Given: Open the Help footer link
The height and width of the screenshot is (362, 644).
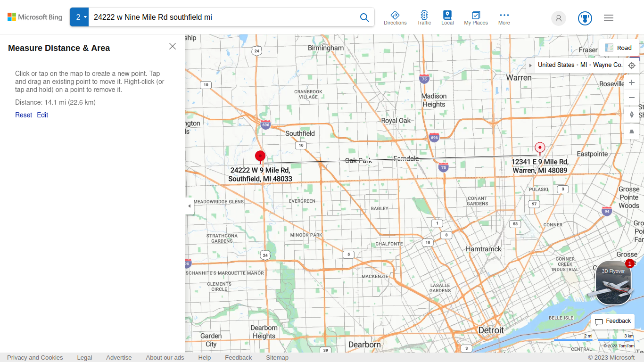Looking at the screenshot, I should point(205,357).
